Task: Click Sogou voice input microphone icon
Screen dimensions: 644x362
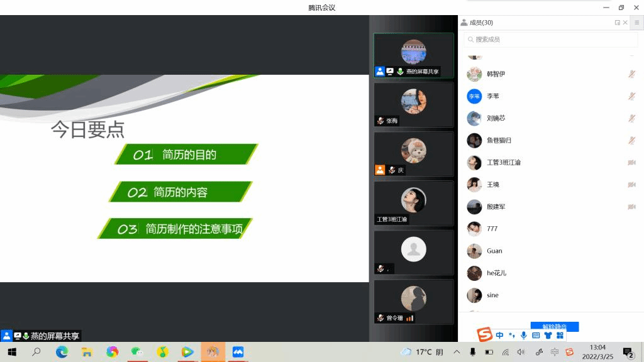Action: click(523, 336)
